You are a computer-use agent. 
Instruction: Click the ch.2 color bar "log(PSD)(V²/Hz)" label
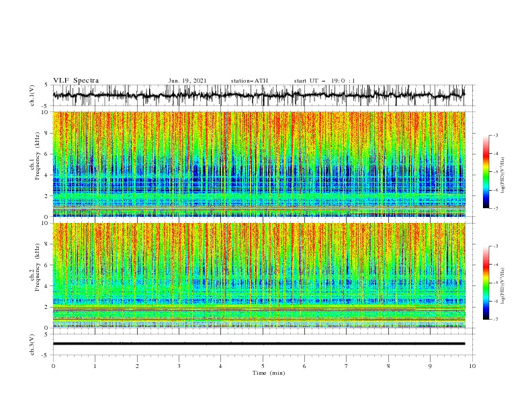coord(503,286)
